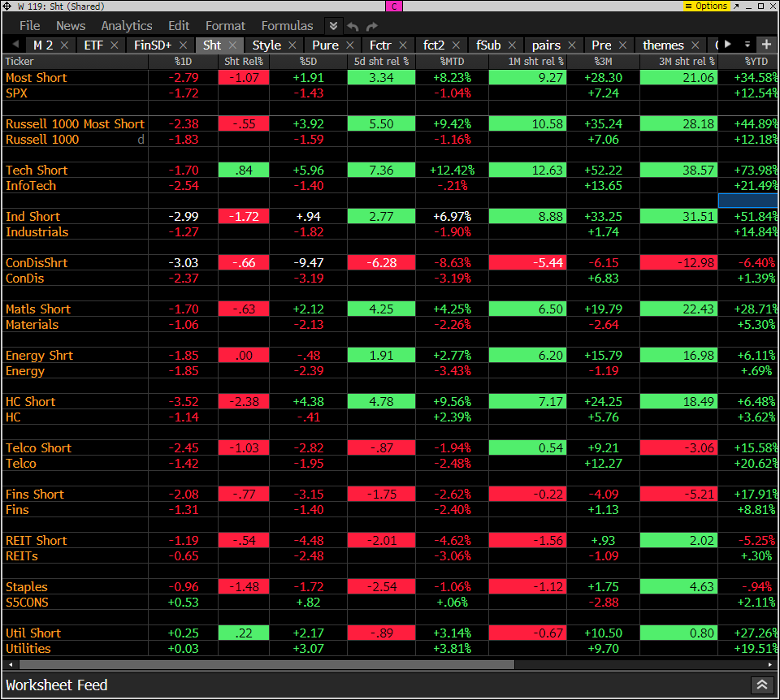The height and width of the screenshot is (700, 780).
Task: Click the undo arrow icon
Action: coord(353,26)
